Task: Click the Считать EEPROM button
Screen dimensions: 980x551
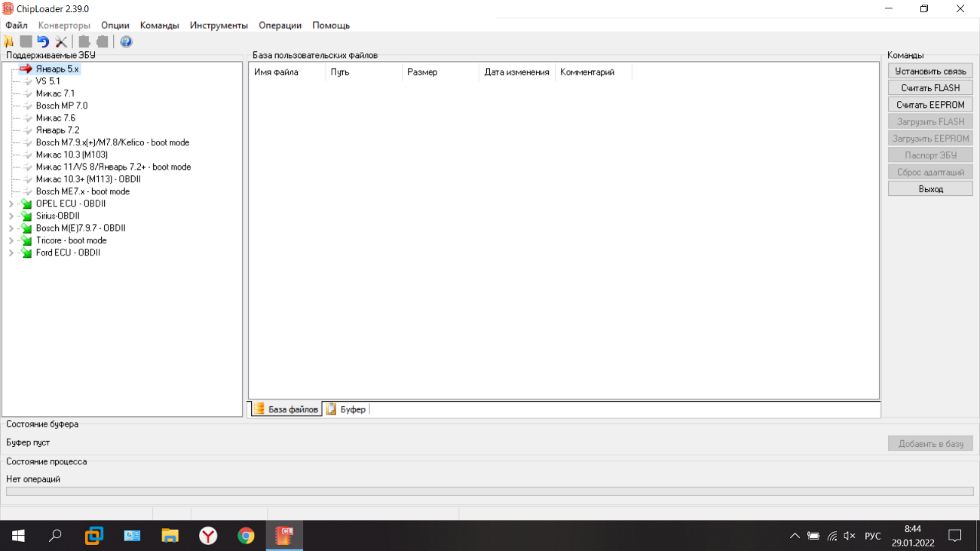Action: coord(930,105)
